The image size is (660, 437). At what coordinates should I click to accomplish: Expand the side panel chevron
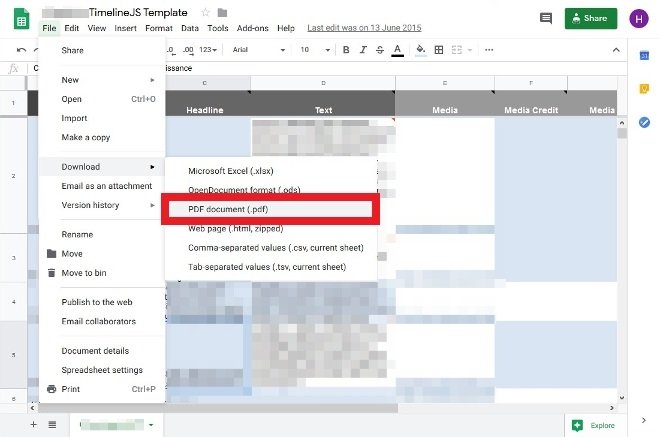pos(644,420)
